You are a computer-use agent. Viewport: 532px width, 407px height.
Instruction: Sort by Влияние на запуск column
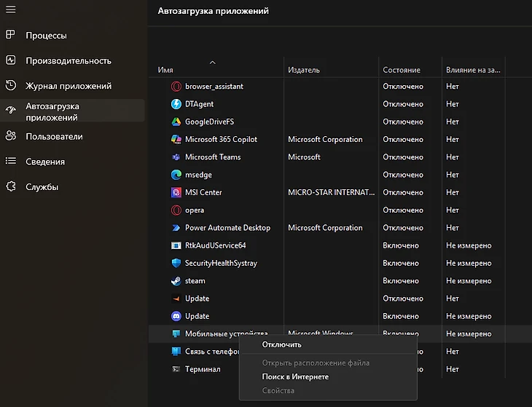pos(473,70)
